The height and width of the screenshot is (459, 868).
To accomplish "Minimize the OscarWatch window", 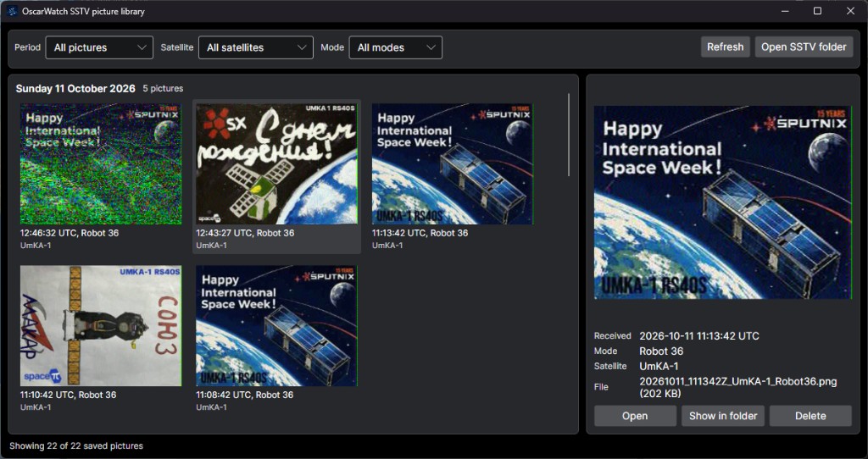I will [x=785, y=11].
